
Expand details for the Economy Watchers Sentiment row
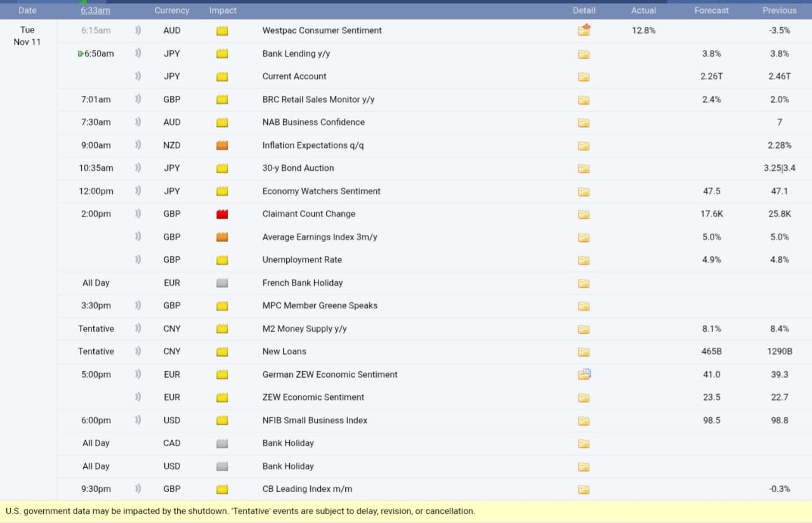(x=584, y=192)
